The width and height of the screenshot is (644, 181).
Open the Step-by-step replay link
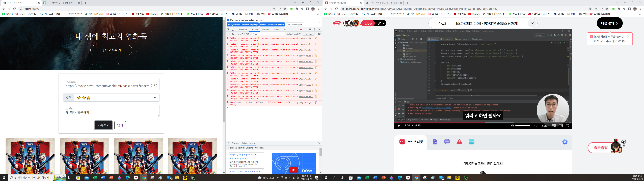point(244,157)
